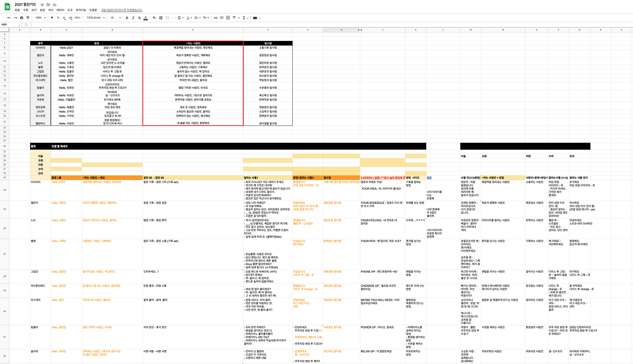Screen dimensions: 633x364
Task: View the cloud save status
Action: [54, 4]
